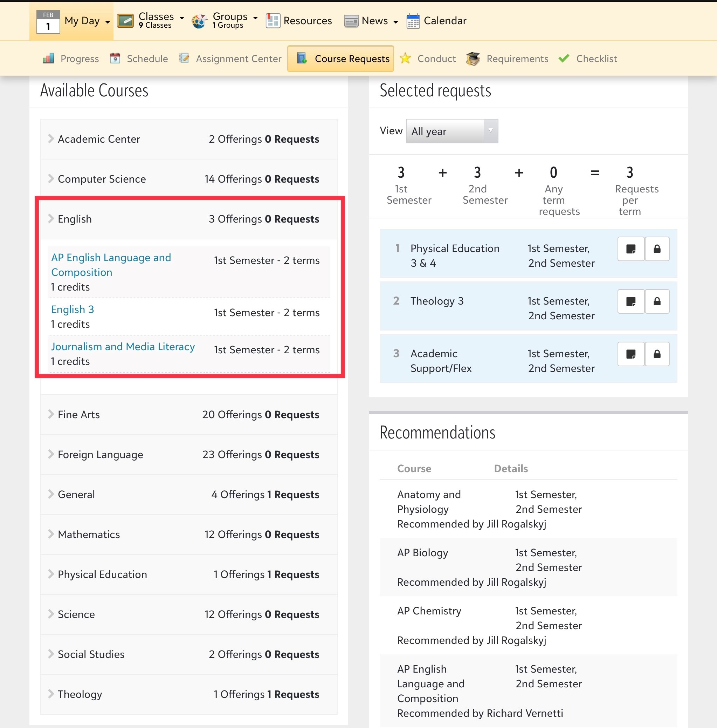Go to the Conduct tab

click(427, 59)
